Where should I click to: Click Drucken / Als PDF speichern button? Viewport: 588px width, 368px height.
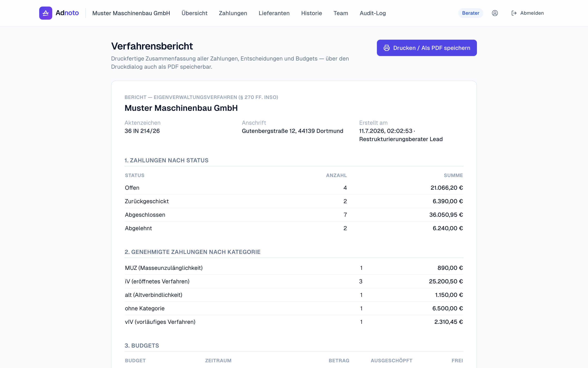(x=427, y=48)
